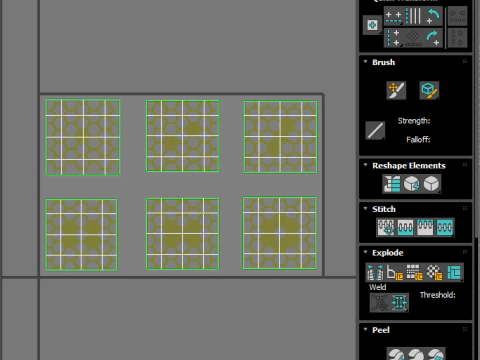Viewport: 480px width, 360px height.
Task: Click the Explode rollout grip handle
Action: click(x=465, y=252)
